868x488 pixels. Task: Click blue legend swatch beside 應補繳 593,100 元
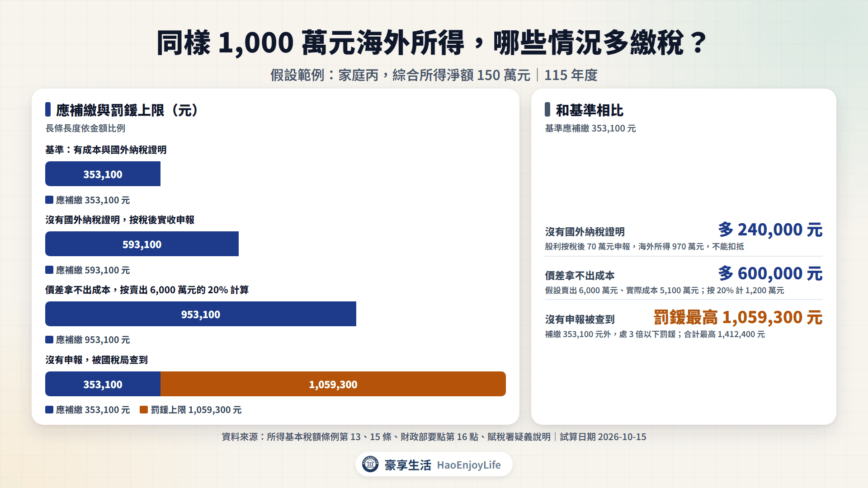click(x=49, y=270)
